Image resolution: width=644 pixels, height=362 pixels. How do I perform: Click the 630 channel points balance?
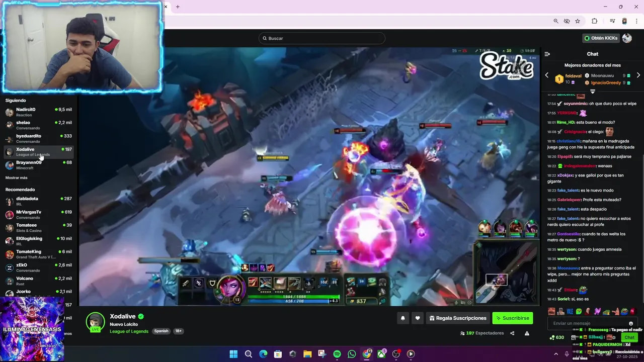(x=557, y=337)
